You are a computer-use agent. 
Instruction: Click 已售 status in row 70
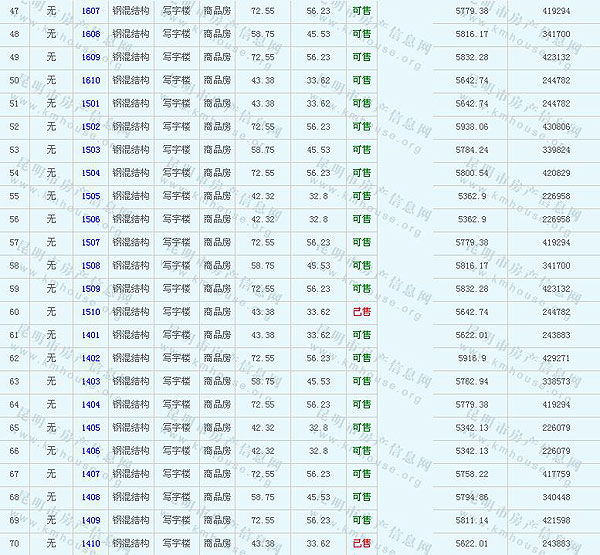tap(361, 543)
